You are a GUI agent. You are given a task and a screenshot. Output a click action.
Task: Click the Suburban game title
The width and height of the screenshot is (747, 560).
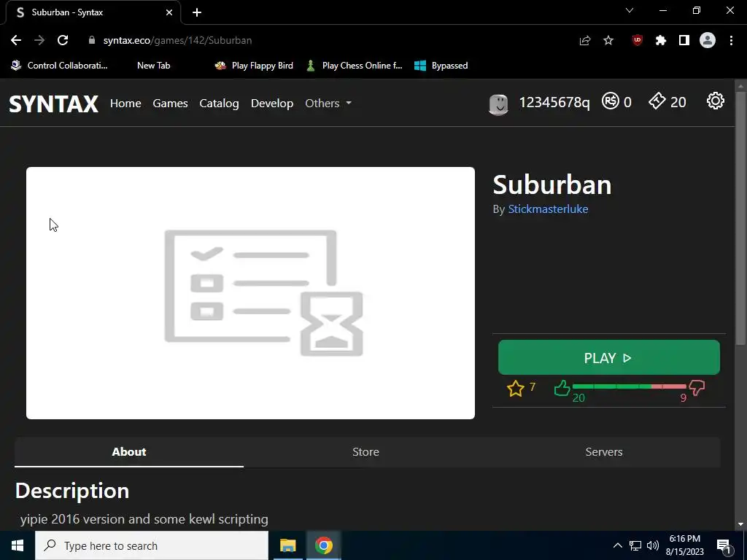point(552,184)
